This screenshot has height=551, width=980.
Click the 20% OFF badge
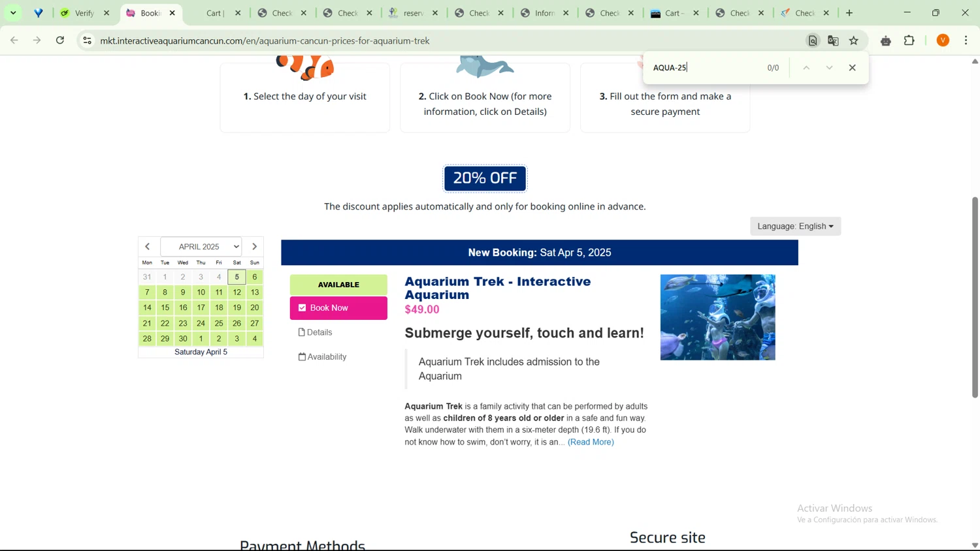[485, 178]
